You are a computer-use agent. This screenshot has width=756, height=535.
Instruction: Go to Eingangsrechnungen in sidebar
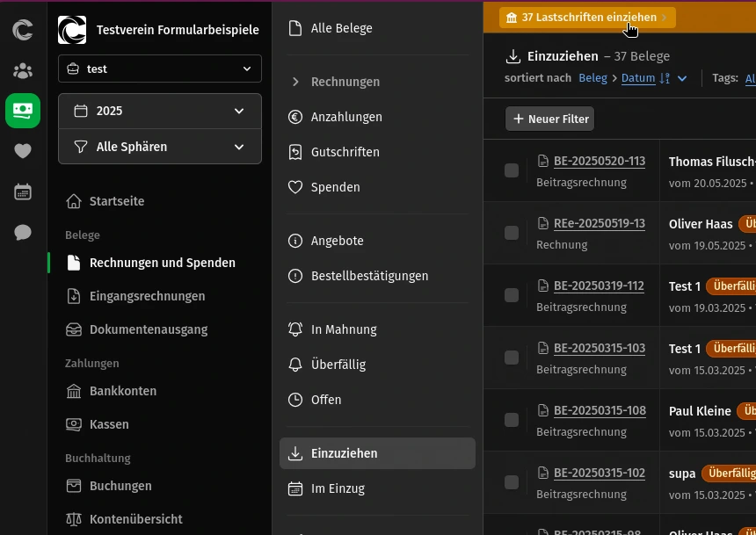(x=147, y=296)
